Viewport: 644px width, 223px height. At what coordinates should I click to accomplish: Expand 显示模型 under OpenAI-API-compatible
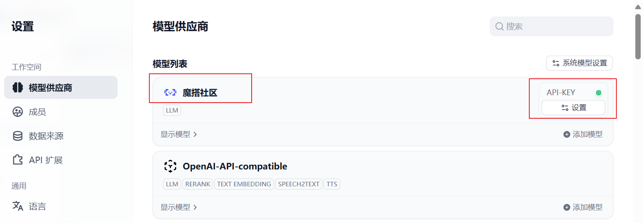179,207
